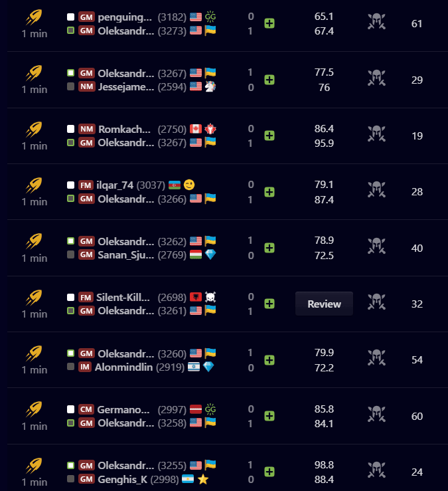Click the Canadian flag beside Romkach

[x=195, y=129]
